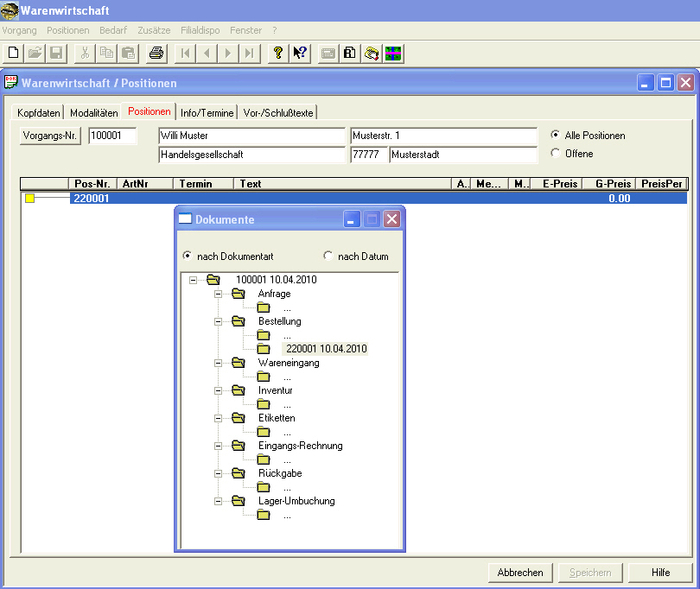Click the Wareneingang folder icon
Image resolution: width=700 pixels, height=589 pixels.
click(x=239, y=363)
